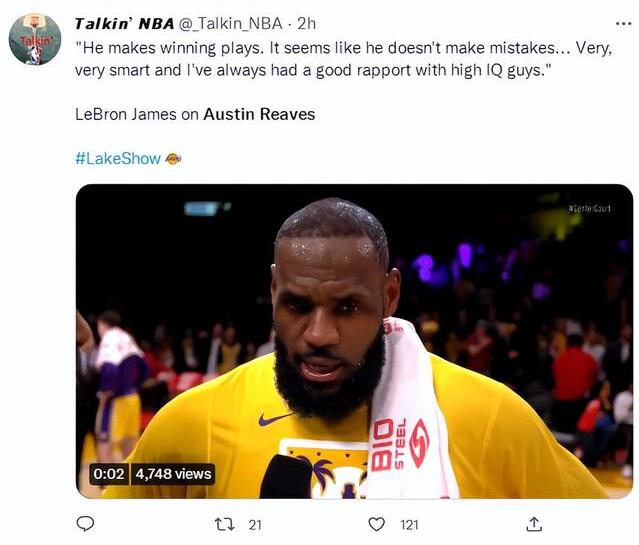The image size is (639, 545).
Task: Select the bold Austin Reaves text
Action: [259, 114]
